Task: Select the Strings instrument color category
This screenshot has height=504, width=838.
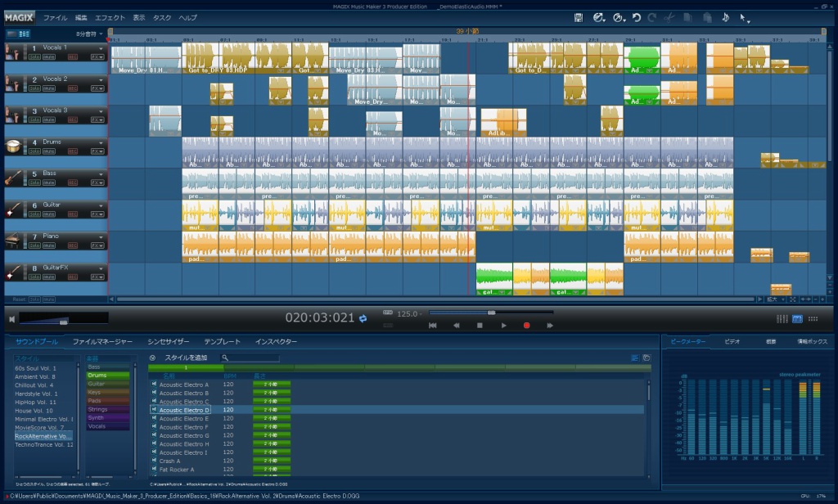Action: [108, 409]
